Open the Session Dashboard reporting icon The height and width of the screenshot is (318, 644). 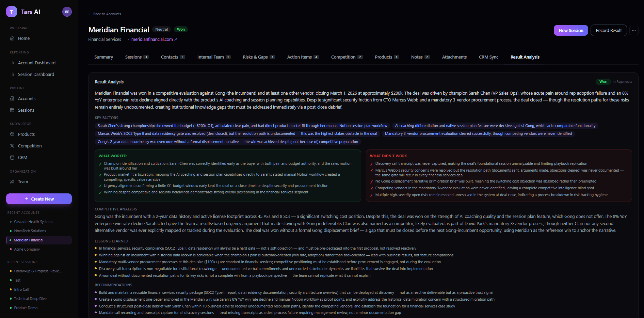(x=12, y=74)
